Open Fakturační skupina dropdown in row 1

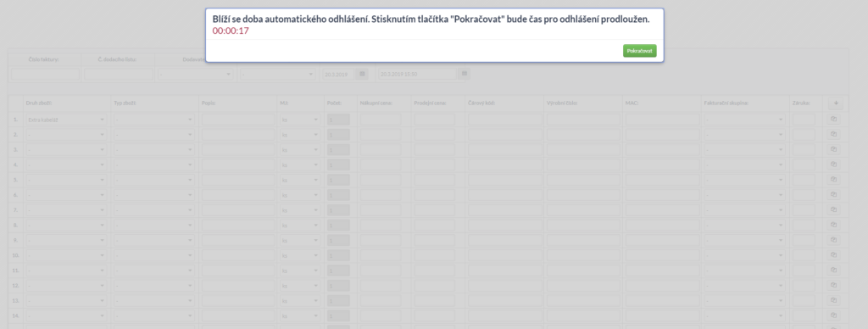click(744, 120)
